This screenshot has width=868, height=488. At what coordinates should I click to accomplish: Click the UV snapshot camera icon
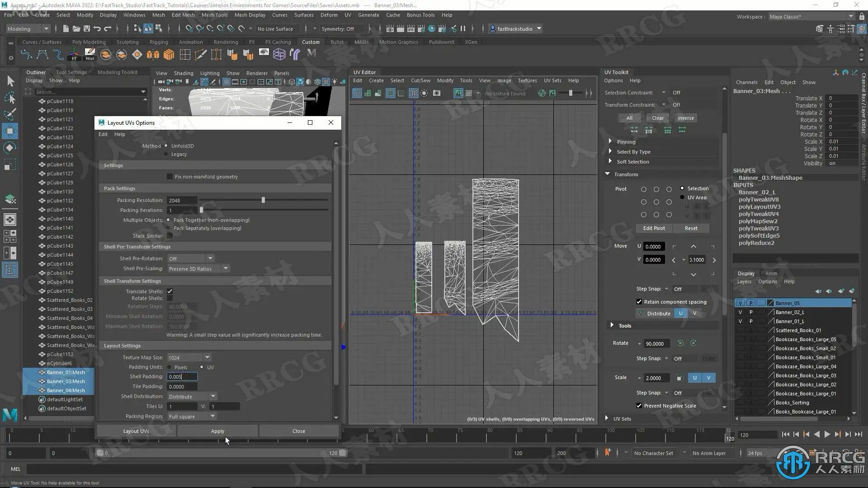437,93
